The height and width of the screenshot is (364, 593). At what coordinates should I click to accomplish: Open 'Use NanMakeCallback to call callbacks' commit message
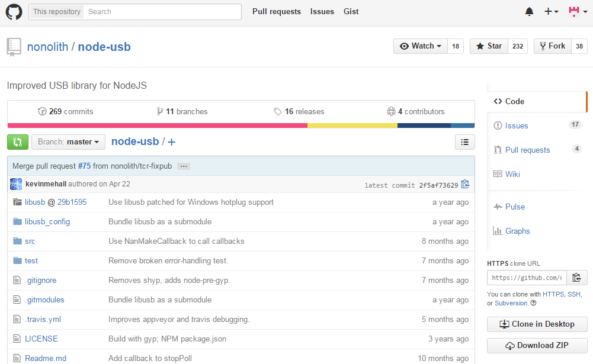[x=176, y=241]
